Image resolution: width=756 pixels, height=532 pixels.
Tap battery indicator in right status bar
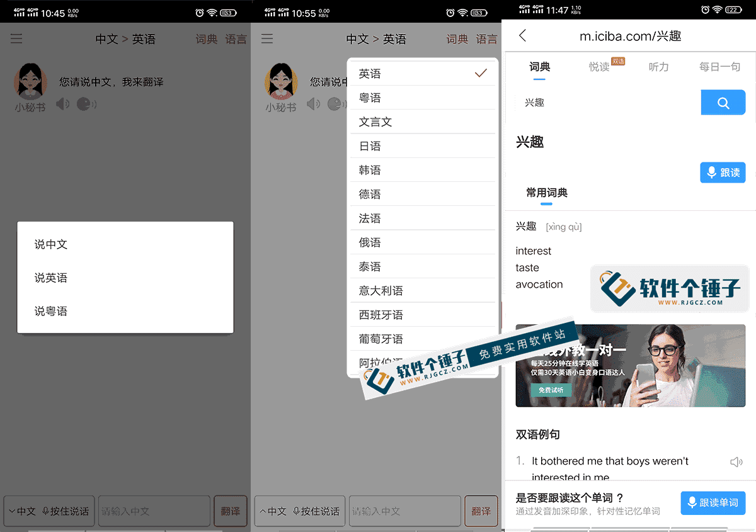click(x=733, y=10)
